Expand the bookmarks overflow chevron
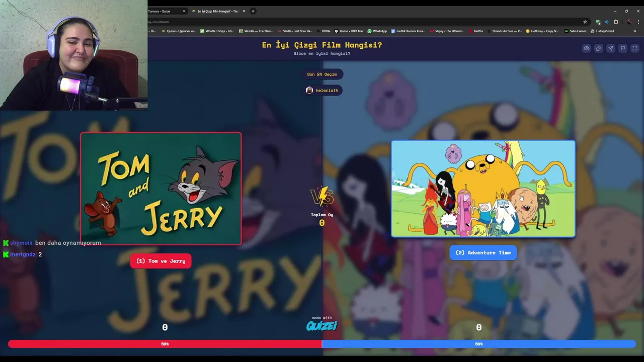The height and width of the screenshot is (362, 644). (634, 31)
